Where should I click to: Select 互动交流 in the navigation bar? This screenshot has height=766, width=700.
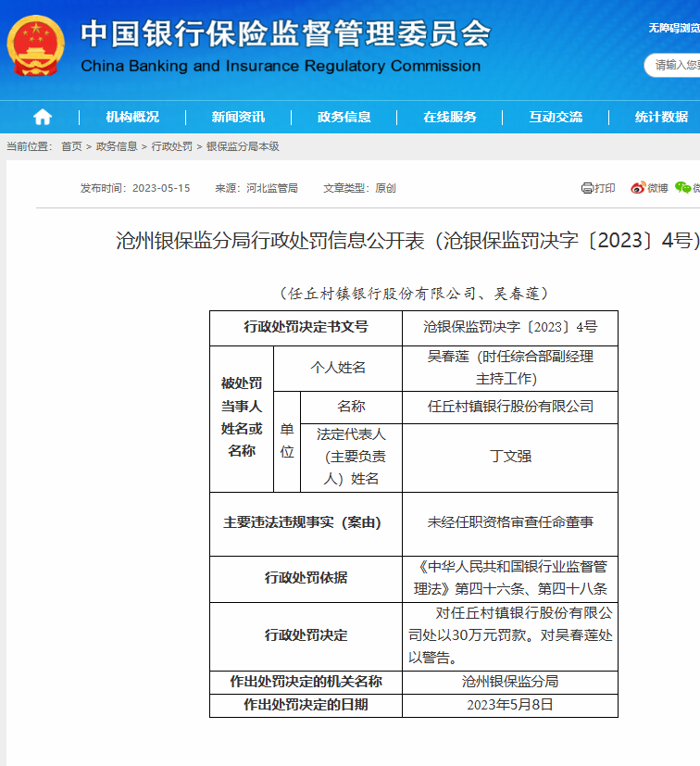tap(556, 117)
